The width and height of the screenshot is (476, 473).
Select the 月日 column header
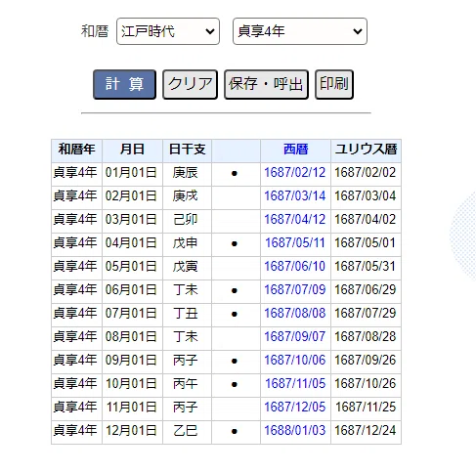click(x=132, y=150)
